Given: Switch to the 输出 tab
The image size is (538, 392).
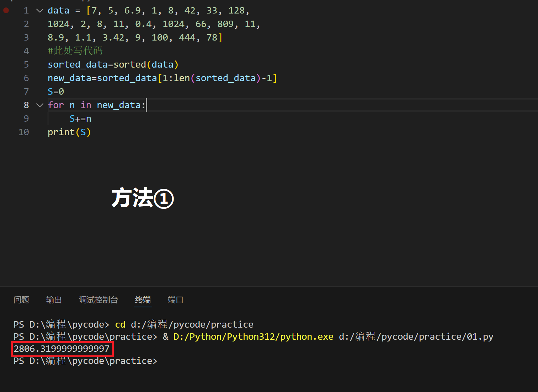Looking at the screenshot, I should click(54, 300).
